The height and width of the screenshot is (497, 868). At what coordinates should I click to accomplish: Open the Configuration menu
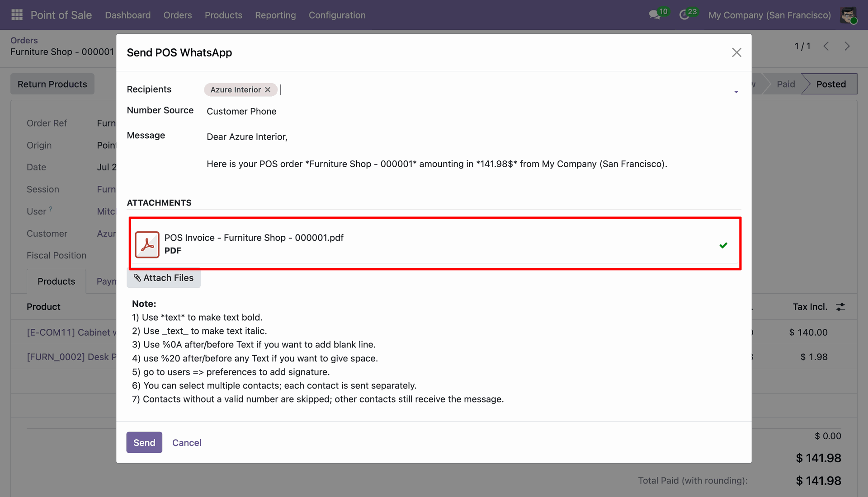tap(337, 15)
